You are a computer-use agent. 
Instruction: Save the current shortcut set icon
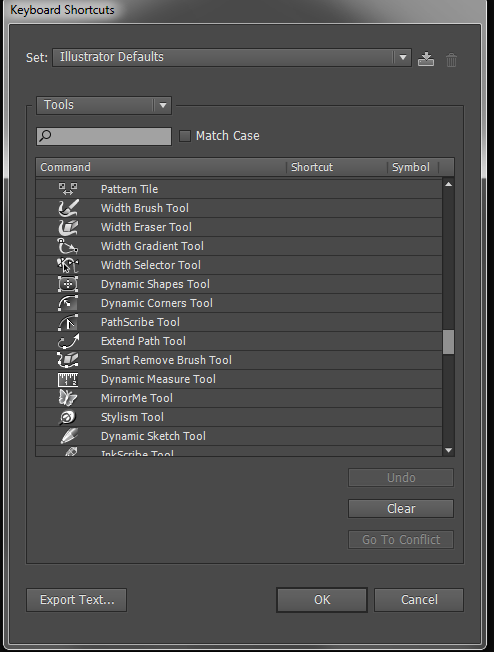click(426, 59)
